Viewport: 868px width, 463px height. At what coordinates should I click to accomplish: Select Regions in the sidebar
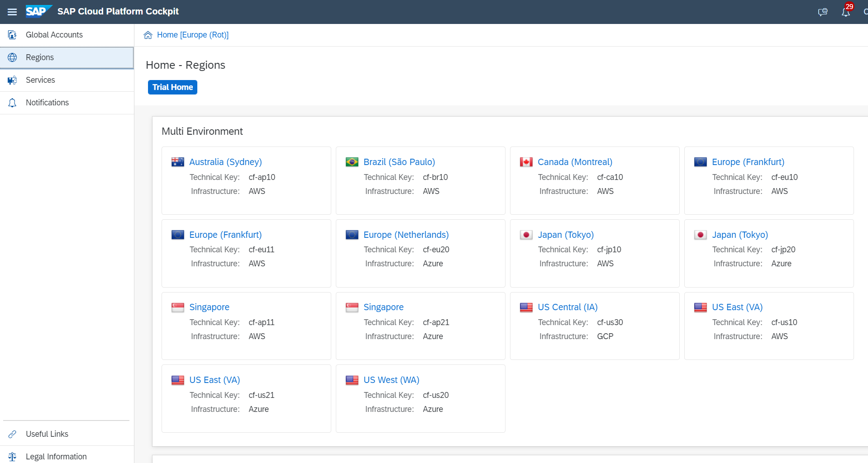[x=67, y=57]
